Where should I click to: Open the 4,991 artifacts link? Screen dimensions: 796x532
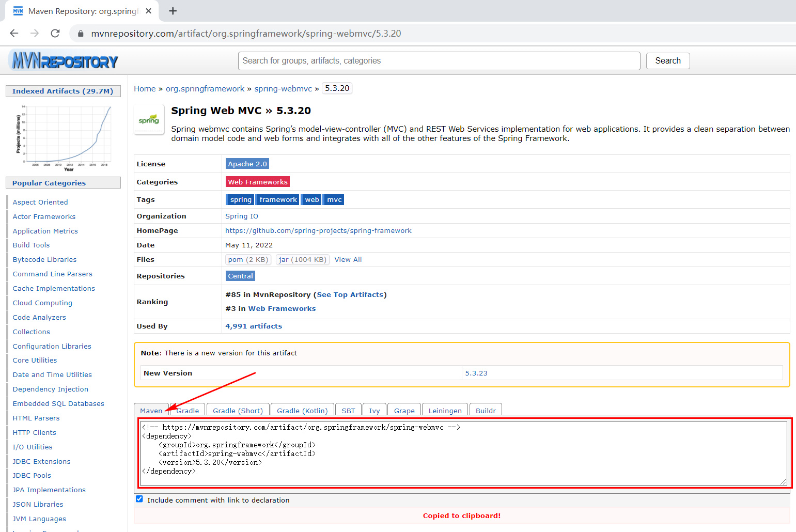254,326
